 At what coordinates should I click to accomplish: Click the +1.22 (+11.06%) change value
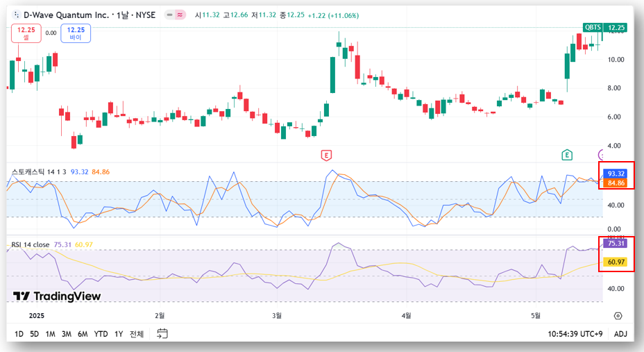[333, 15]
